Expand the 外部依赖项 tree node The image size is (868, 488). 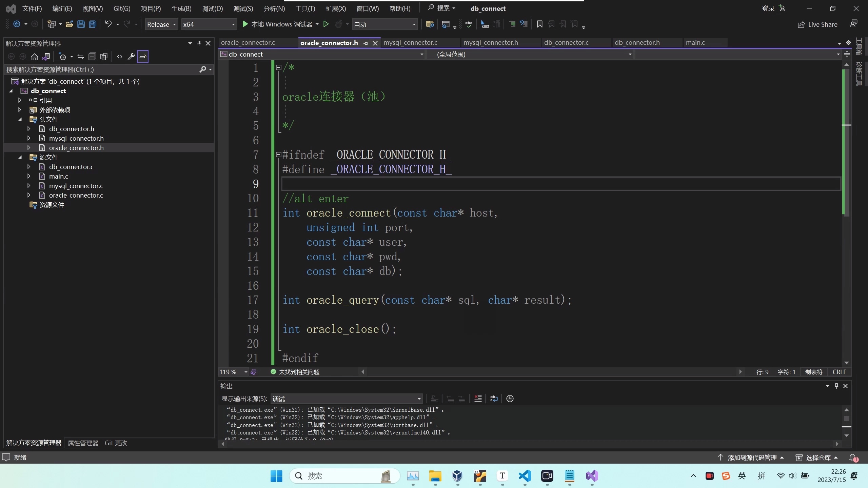point(20,110)
